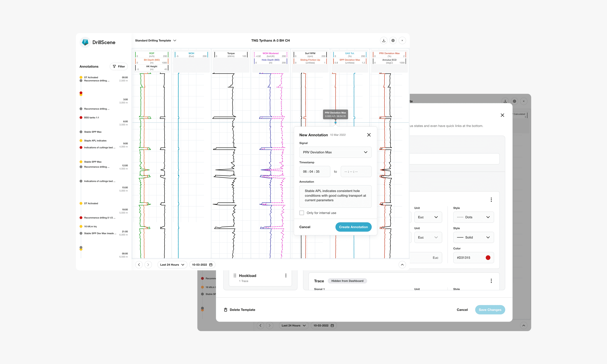
Task: Click the Filter funnel button for annotations
Action: point(119,66)
